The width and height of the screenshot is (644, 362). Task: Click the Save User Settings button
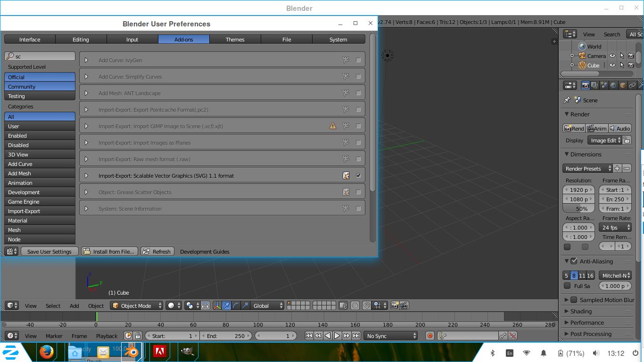pyautogui.click(x=49, y=251)
